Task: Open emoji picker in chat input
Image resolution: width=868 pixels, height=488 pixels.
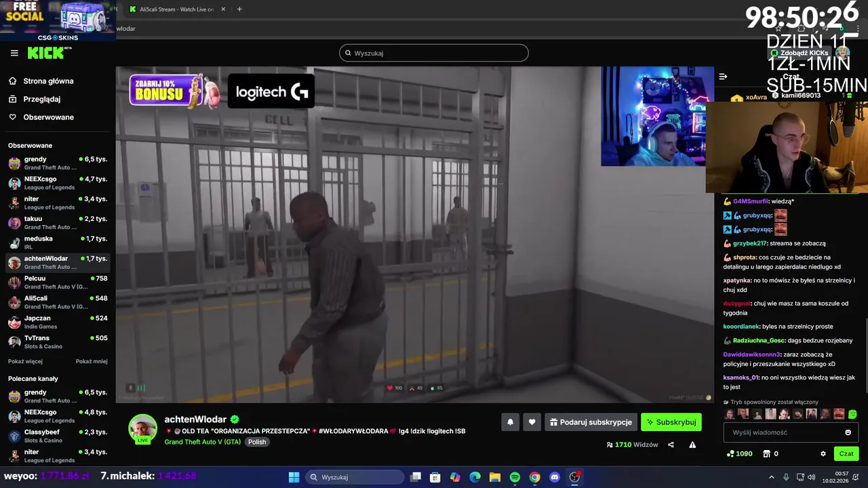Action: click(x=848, y=432)
